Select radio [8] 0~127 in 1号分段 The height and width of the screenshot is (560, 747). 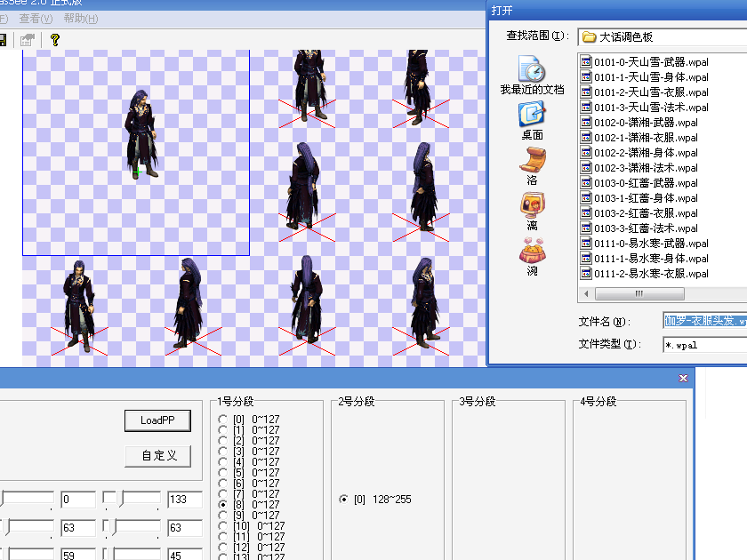click(222, 504)
